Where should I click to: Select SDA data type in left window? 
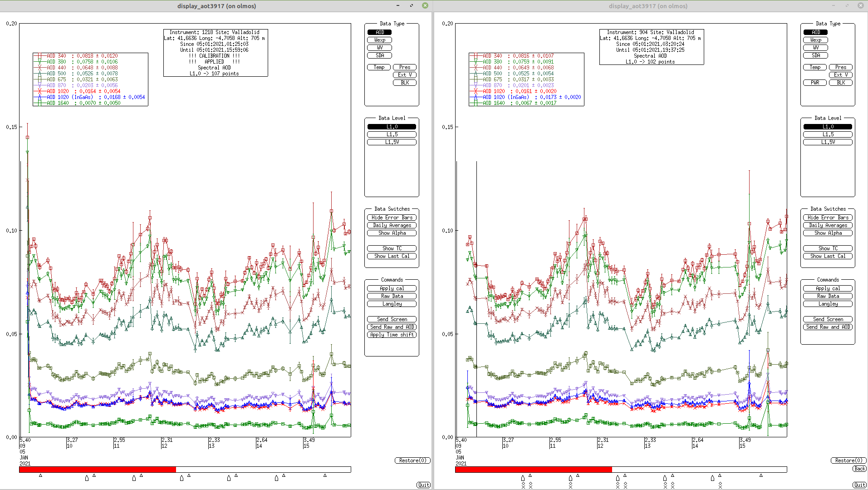(x=379, y=55)
